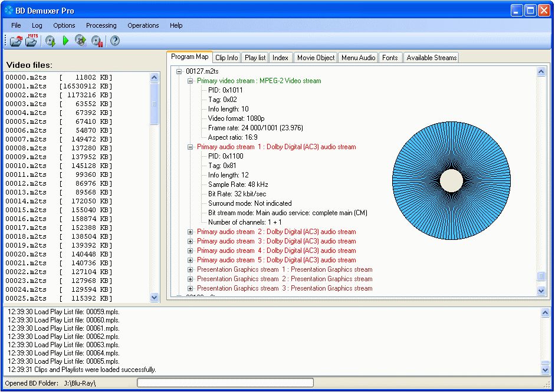The width and height of the screenshot is (555, 392).
Task: Select the "Bit Rate: 32 kbit/sec" row
Action: pos(237,194)
